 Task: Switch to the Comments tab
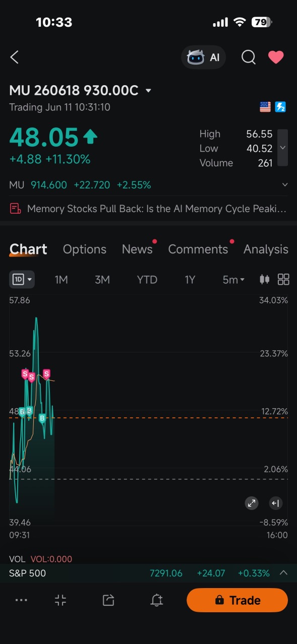pos(198,249)
